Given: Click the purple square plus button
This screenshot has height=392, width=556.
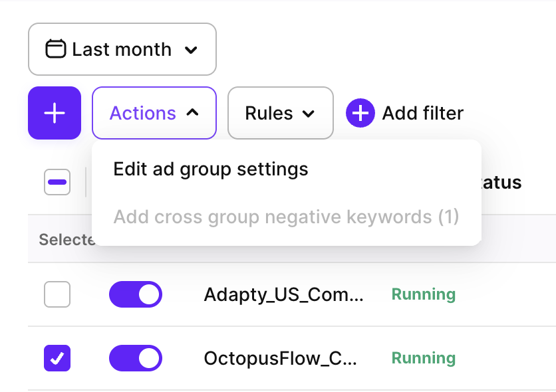Looking at the screenshot, I should (x=55, y=113).
